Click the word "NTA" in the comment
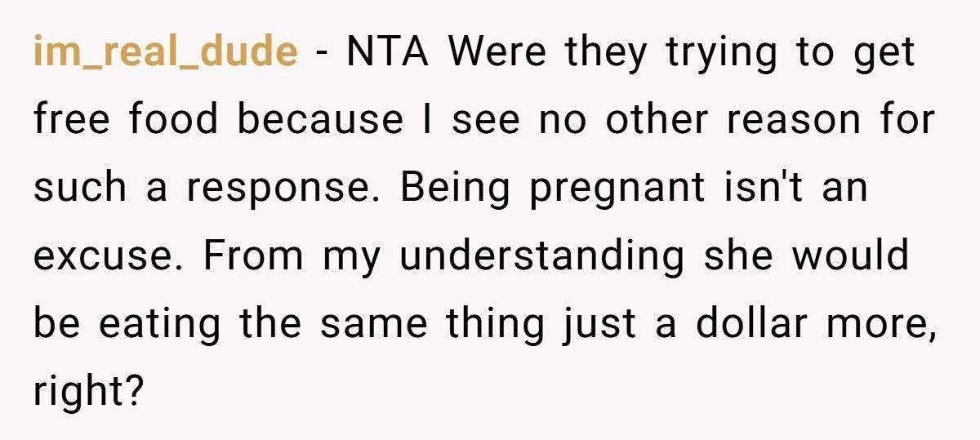 (390, 53)
